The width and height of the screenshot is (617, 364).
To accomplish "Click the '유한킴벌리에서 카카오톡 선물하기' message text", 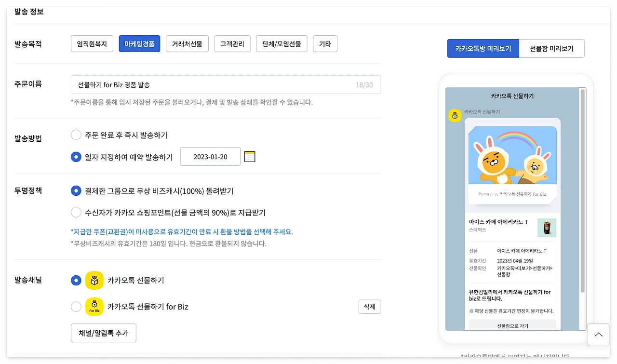I will pyautogui.click(x=510, y=295).
